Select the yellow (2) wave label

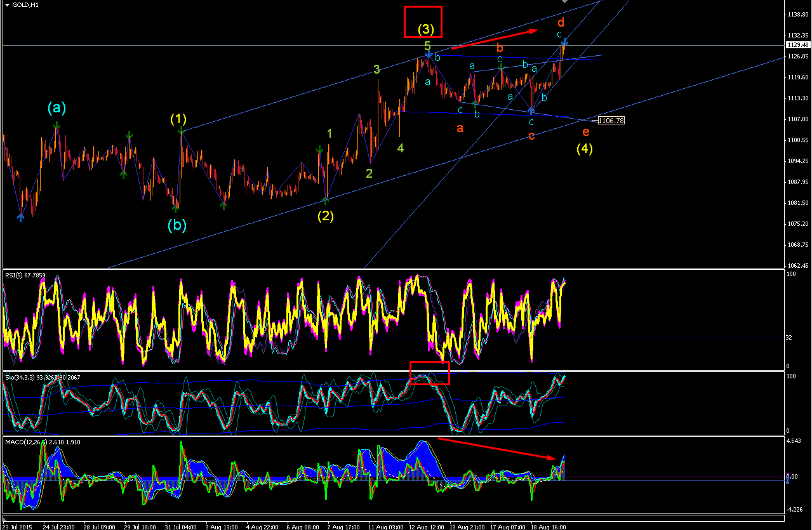326,215
